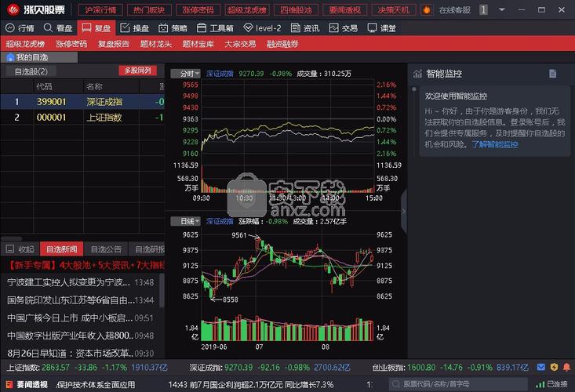Screen dimensions: 575x392
Task: Open 大宗交易 submenu item
Action: click(240, 44)
